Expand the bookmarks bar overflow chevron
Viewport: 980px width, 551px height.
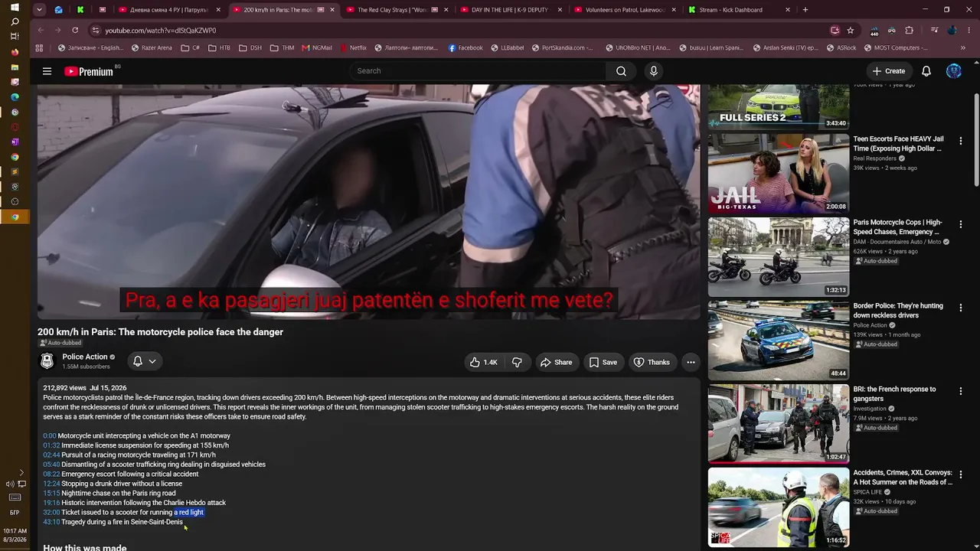pos(963,47)
